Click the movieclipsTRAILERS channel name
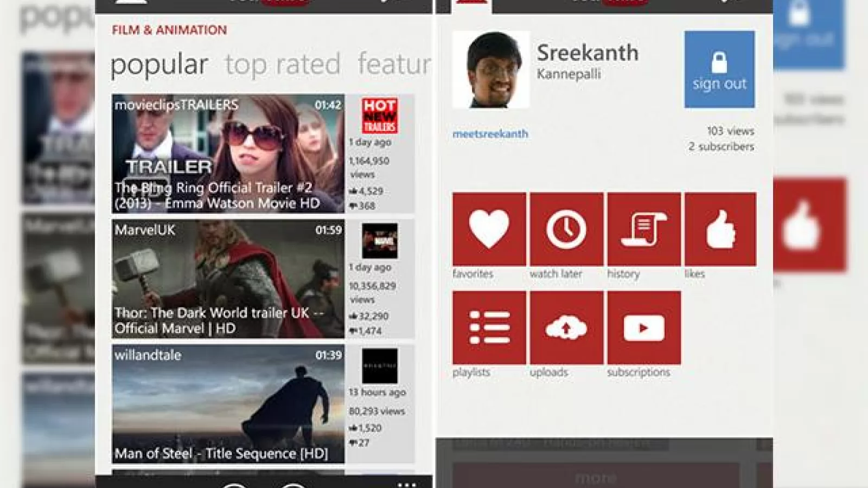 pyautogui.click(x=176, y=105)
